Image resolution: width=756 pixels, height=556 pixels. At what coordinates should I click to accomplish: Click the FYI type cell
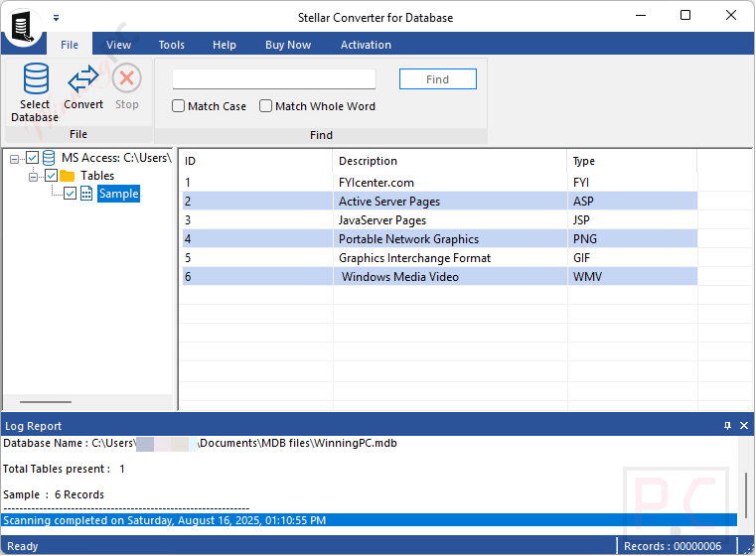point(633,183)
